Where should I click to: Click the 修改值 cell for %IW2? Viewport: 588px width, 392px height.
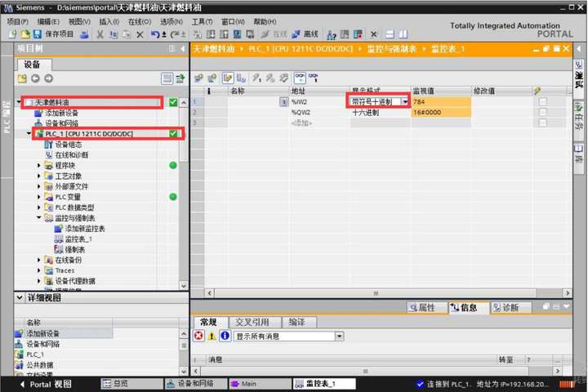coord(501,101)
